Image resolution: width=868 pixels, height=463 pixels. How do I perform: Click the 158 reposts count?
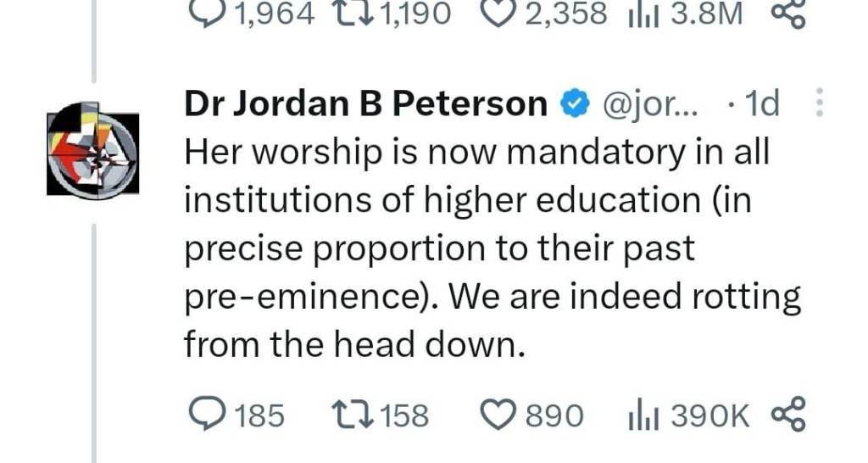[x=404, y=416]
